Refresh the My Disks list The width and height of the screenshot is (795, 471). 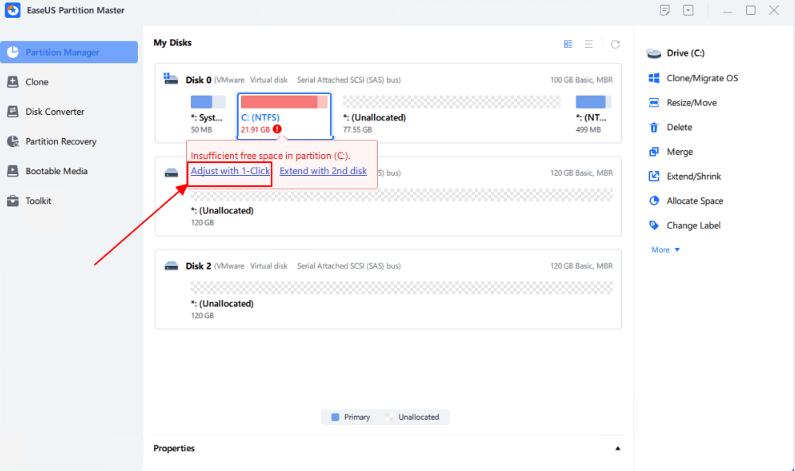coord(615,44)
